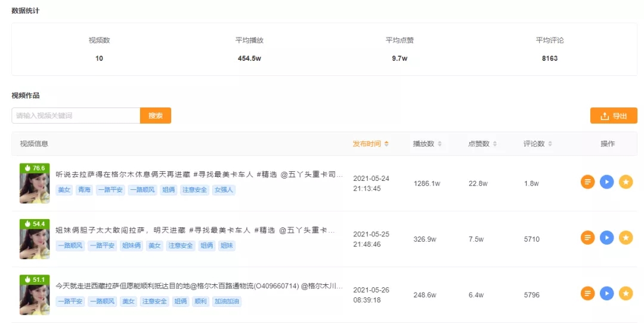Click 美女 tag in first video row

coord(64,190)
